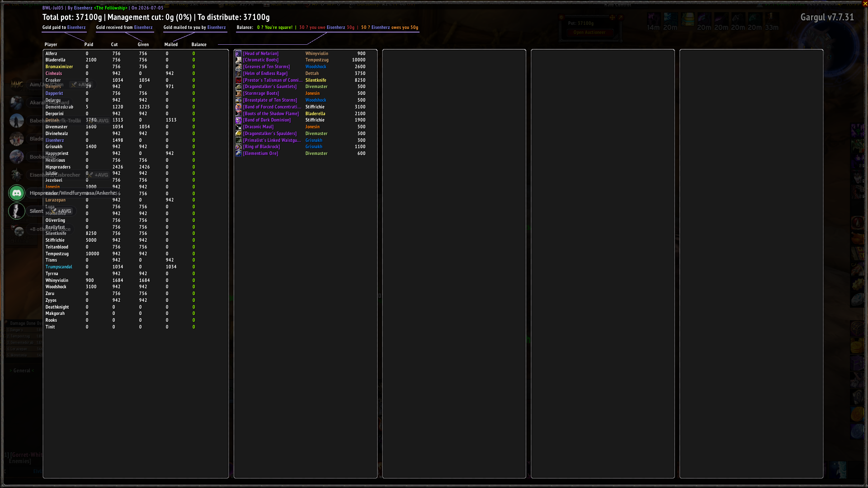Screen dimensions: 868x488
Task: Select player Zoru in the list
Action: [x=50, y=294]
